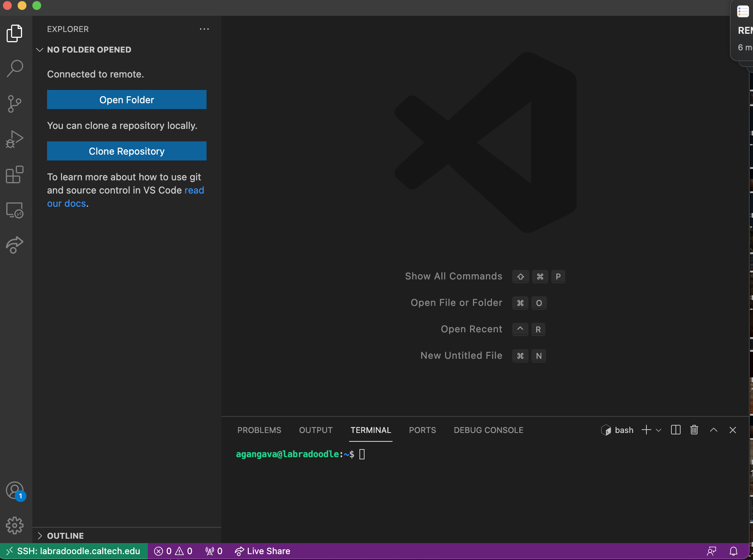Click the Open Folder button
The image size is (753, 560).
[126, 100]
